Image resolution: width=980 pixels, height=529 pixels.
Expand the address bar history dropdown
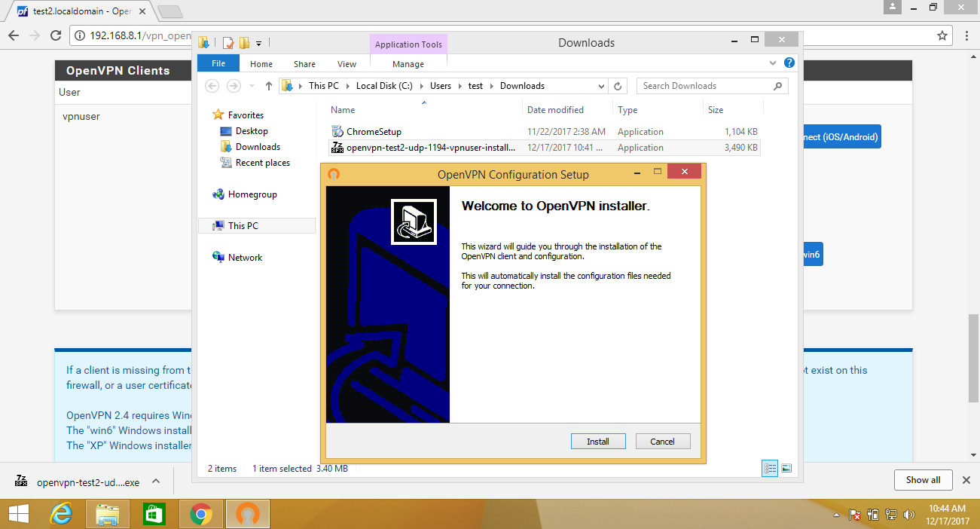click(601, 86)
